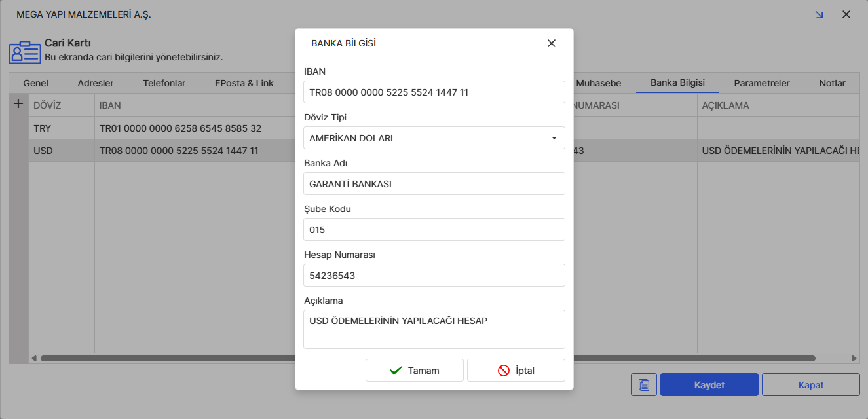This screenshot has width=868, height=419.
Task: Confirm dialog with Tamam button
Action: [414, 371]
